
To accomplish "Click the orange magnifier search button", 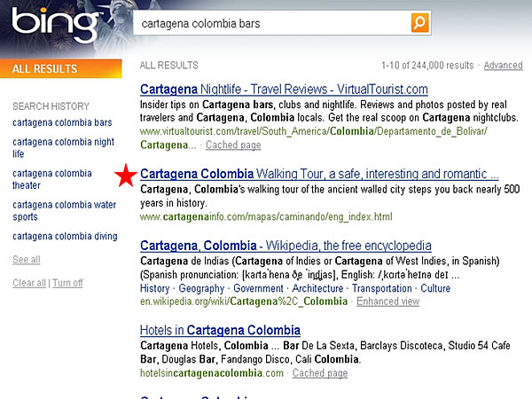I will 420,22.
